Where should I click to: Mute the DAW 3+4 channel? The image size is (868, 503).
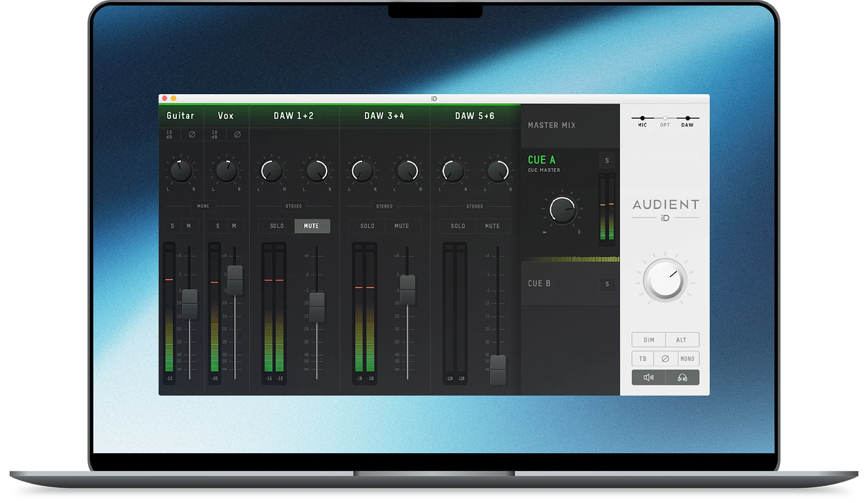coord(402,226)
